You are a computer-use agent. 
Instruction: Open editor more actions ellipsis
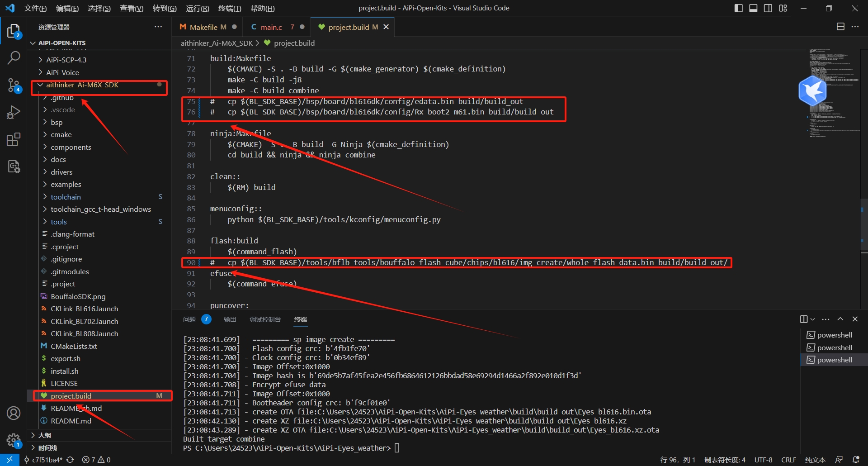pyautogui.click(x=855, y=27)
